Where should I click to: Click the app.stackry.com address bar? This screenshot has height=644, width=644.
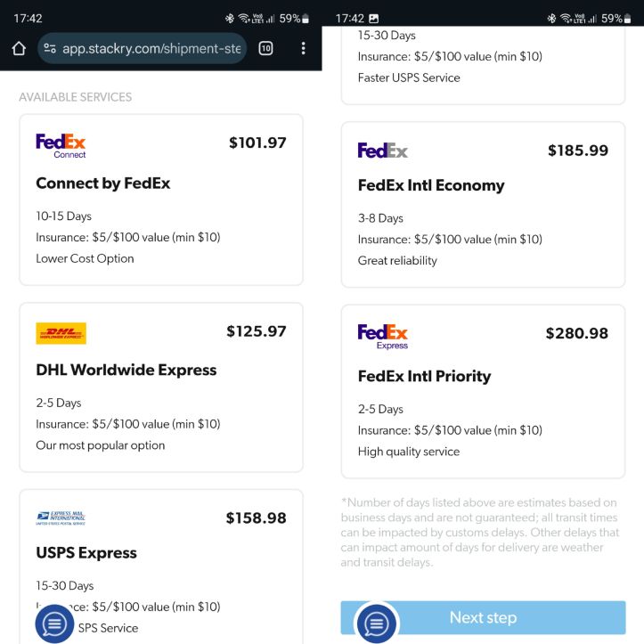click(x=151, y=48)
